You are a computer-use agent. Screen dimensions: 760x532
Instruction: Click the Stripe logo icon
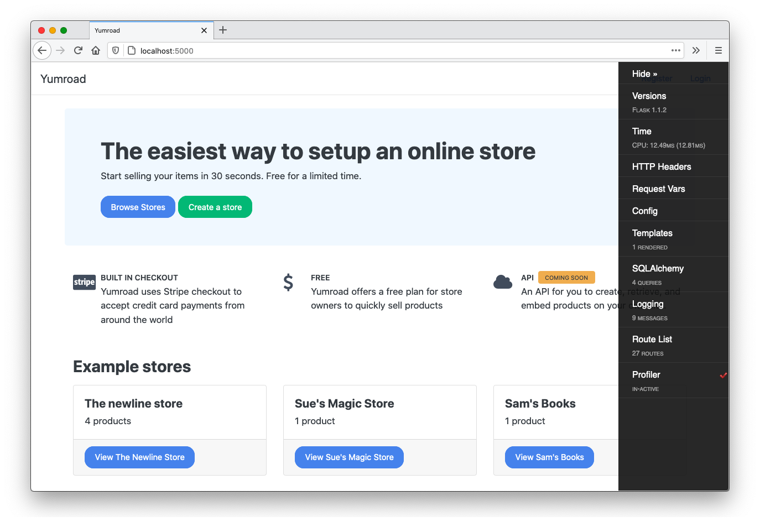[x=84, y=282]
